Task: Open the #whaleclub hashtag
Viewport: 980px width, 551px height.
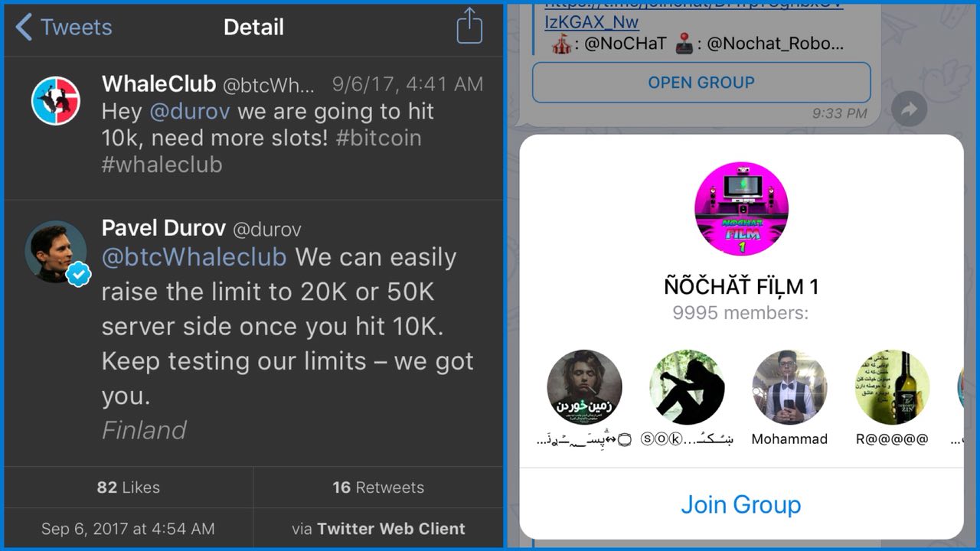Action: pos(162,165)
